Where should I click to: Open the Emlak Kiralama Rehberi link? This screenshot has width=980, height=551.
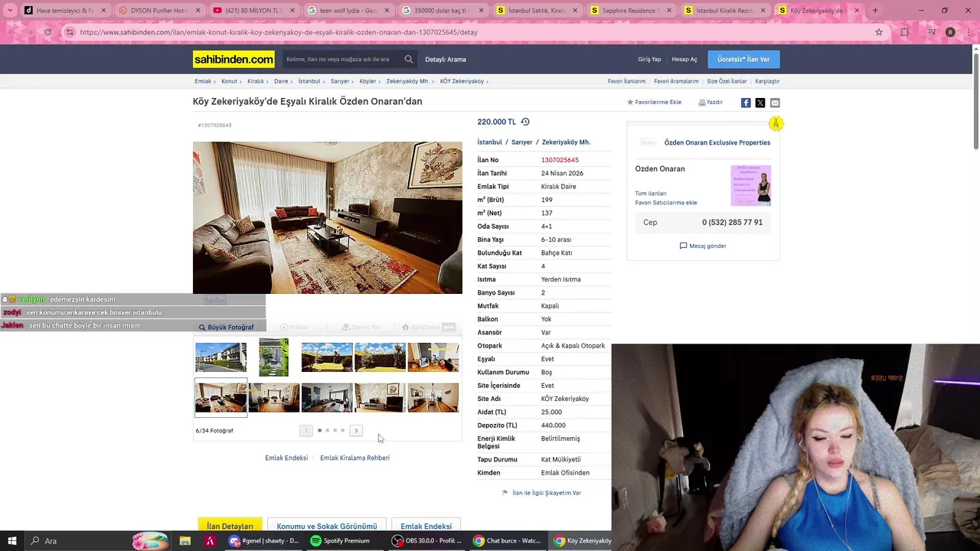click(x=354, y=458)
